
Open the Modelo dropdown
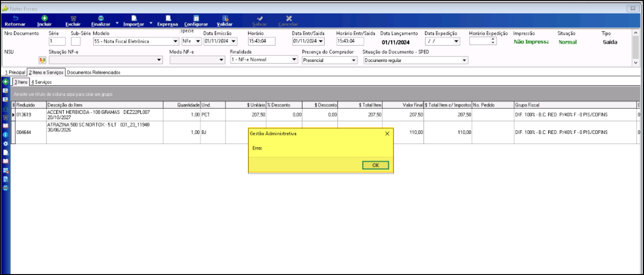(176, 41)
